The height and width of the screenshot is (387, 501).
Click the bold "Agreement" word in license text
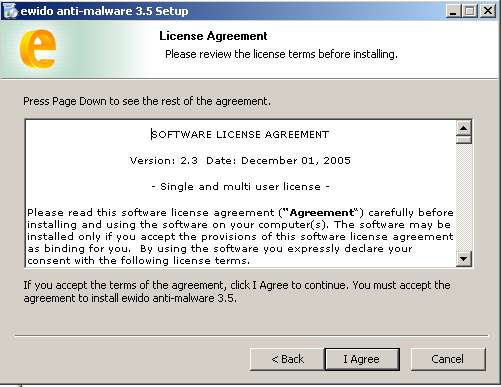click(x=322, y=213)
